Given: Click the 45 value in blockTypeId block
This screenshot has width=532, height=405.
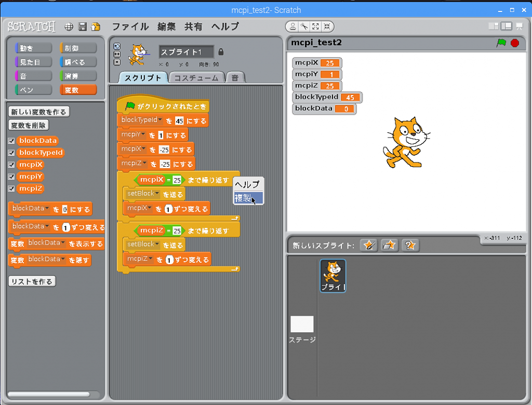Looking at the screenshot, I should (179, 121).
